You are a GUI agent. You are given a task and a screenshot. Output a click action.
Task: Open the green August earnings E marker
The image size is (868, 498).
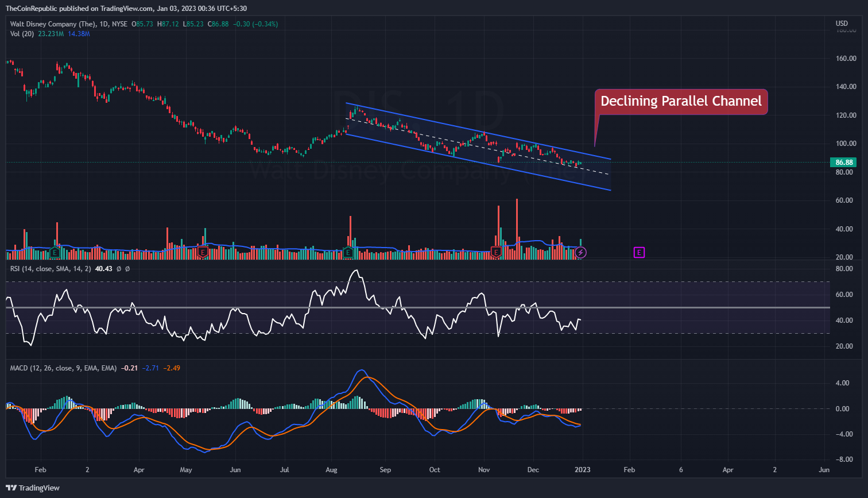[x=348, y=252]
